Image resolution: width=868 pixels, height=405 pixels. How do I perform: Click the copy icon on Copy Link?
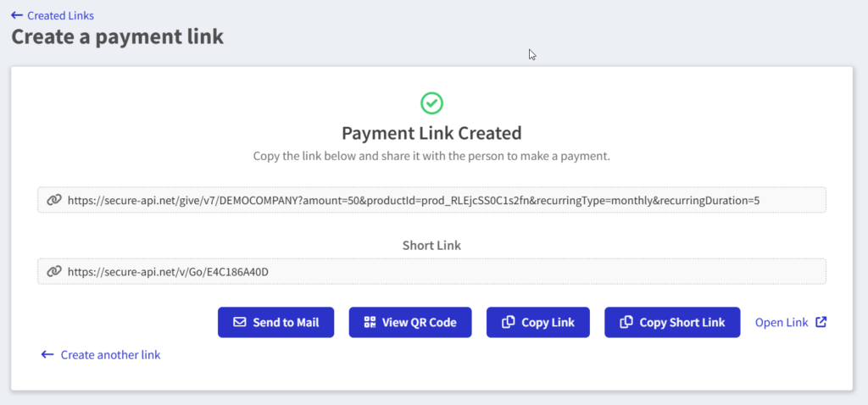(509, 322)
